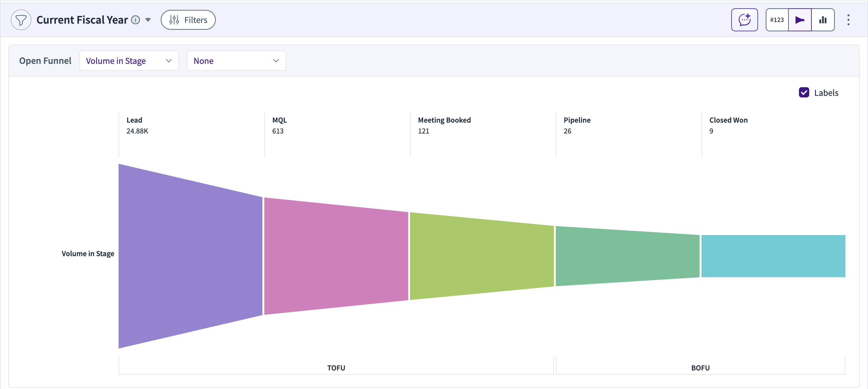868x389 pixels.
Task: Click the pink MQL funnel segment
Action: (336, 256)
